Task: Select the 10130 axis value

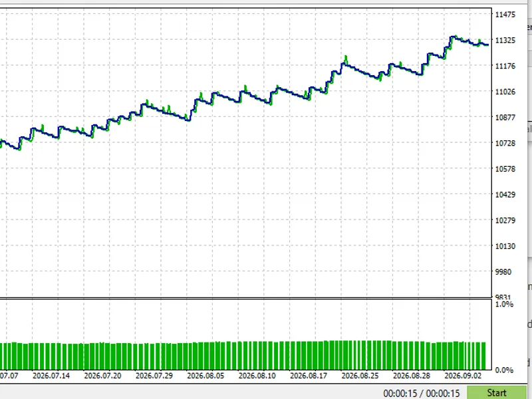Action: pos(505,246)
